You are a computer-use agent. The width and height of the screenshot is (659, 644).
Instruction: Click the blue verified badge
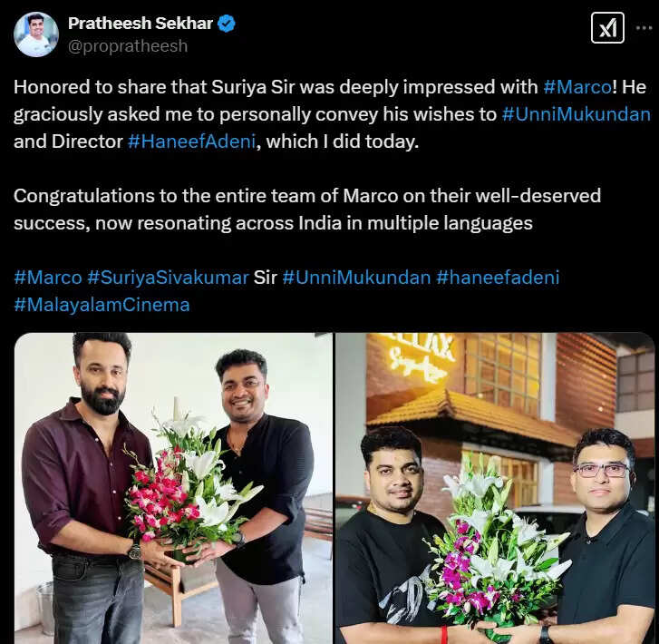point(226,24)
